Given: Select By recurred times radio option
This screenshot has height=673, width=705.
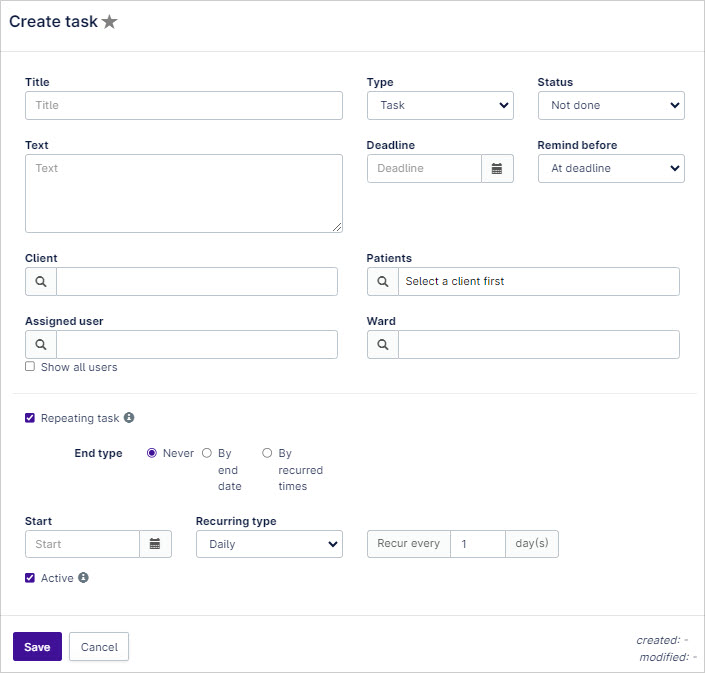Looking at the screenshot, I should point(267,453).
